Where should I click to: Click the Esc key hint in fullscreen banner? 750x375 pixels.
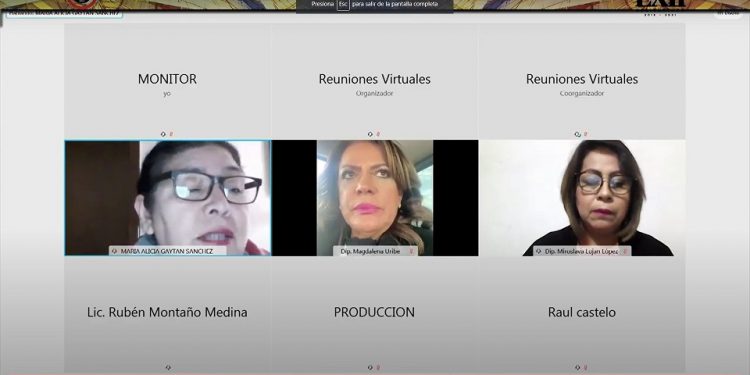(342, 4)
